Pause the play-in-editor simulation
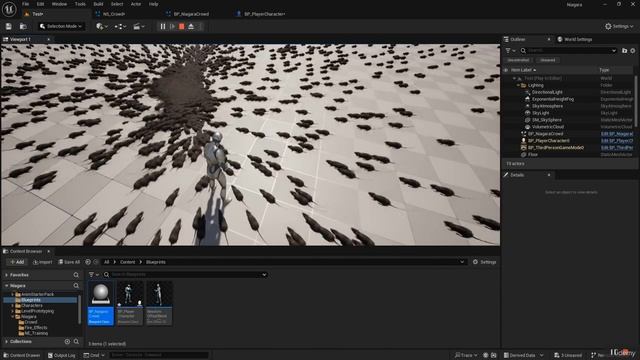 (x=163, y=27)
